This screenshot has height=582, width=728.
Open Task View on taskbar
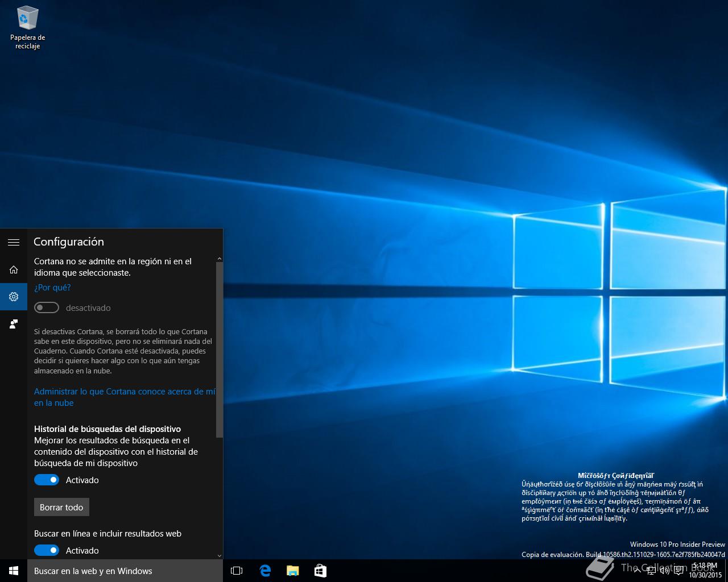tap(237, 571)
